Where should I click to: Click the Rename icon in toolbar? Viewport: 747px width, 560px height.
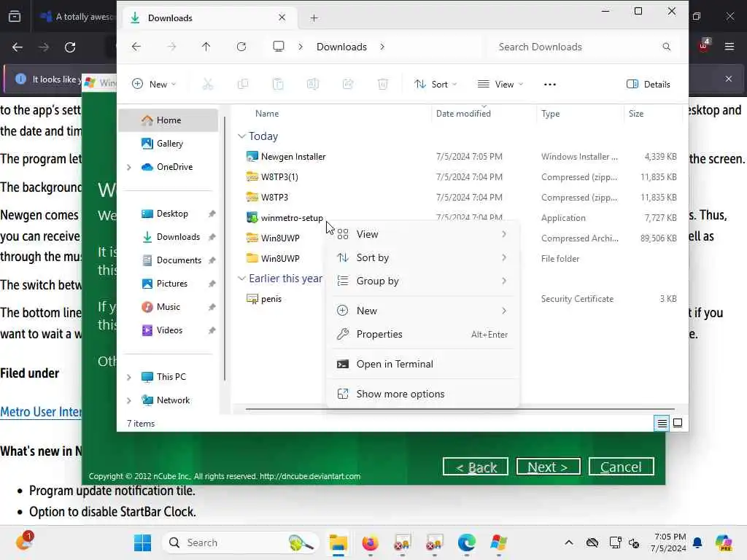click(x=312, y=85)
